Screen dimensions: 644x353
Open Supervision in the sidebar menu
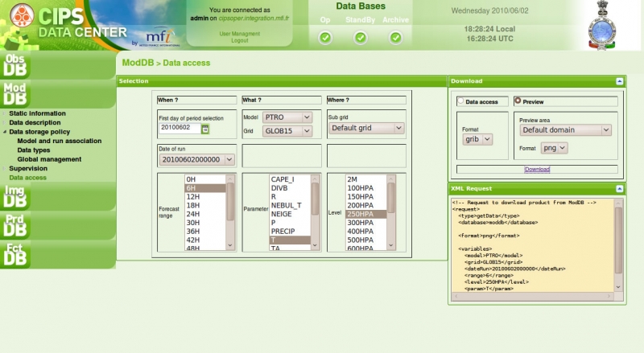pos(28,168)
